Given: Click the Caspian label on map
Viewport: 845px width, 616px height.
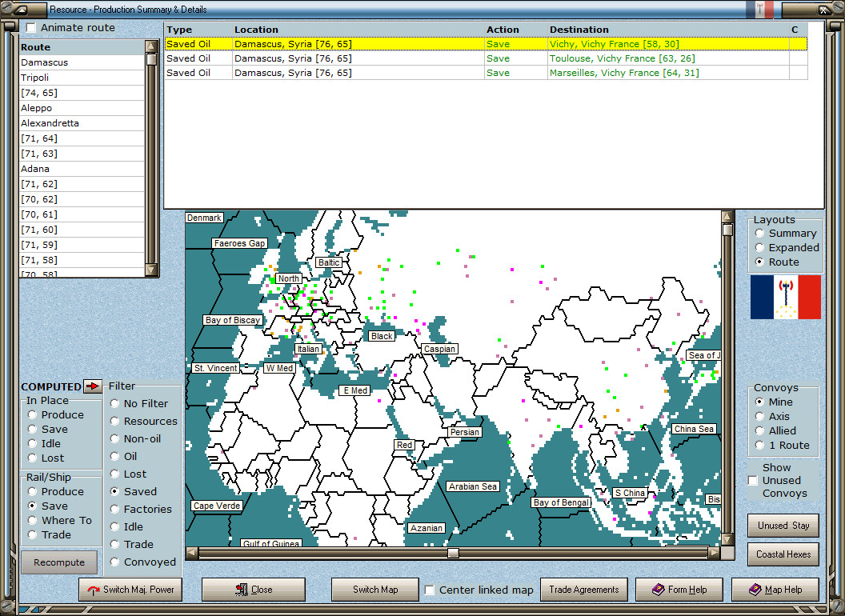Looking at the screenshot, I should [439, 349].
